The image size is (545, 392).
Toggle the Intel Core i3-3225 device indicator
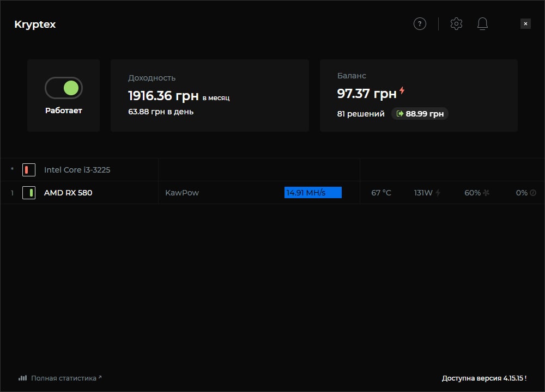tap(29, 170)
